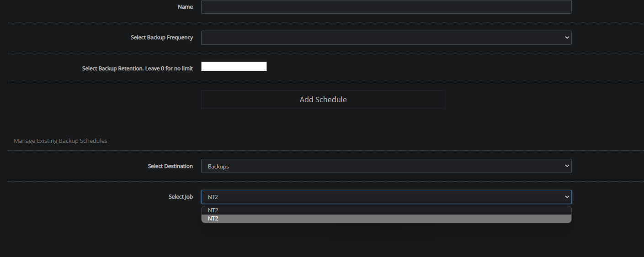Screen dimensions: 644x257
Task: Click the Add Schedule button
Action: [x=323, y=100]
